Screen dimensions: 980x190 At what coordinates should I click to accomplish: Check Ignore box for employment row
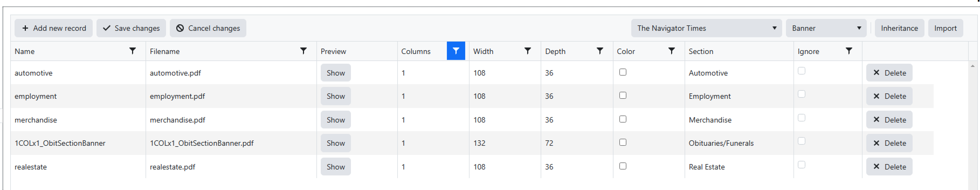[x=801, y=94]
